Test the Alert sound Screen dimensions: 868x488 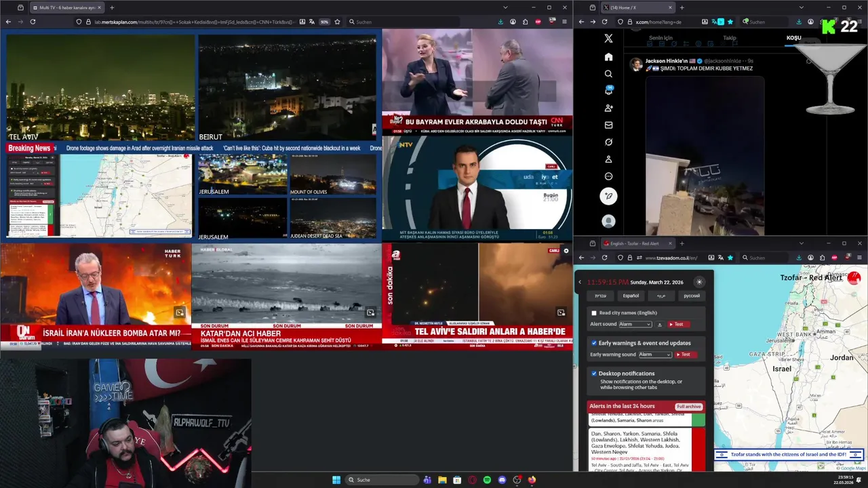pos(679,325)
